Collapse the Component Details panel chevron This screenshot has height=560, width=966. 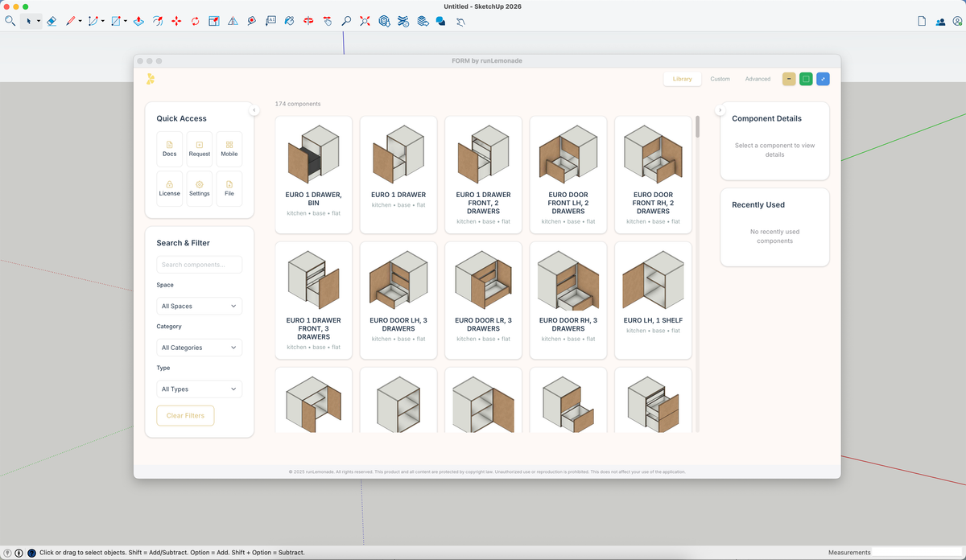pyautogui.click(x=720, y=110)
